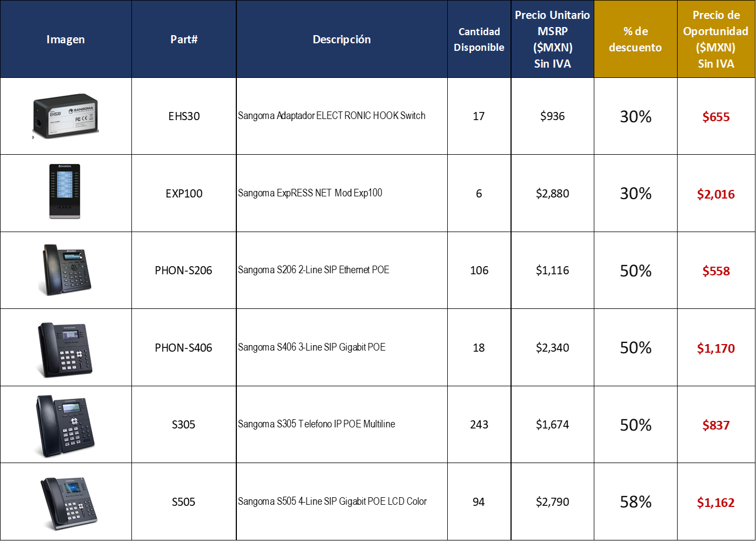Screen dimensions: 756x541
Task: Select the Precio de Oportunidad header
Action: [x=716, y=39]
